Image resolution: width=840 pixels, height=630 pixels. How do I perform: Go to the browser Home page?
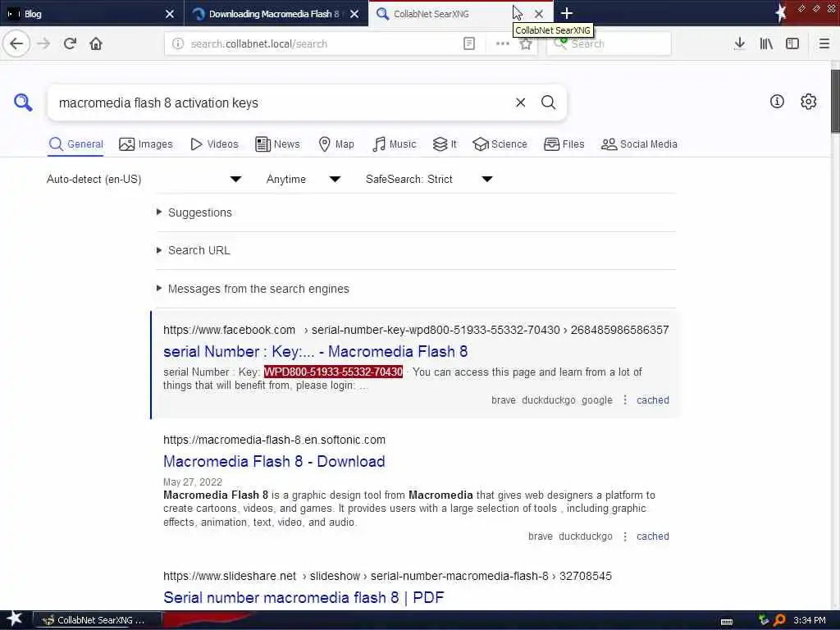point(96,43)
